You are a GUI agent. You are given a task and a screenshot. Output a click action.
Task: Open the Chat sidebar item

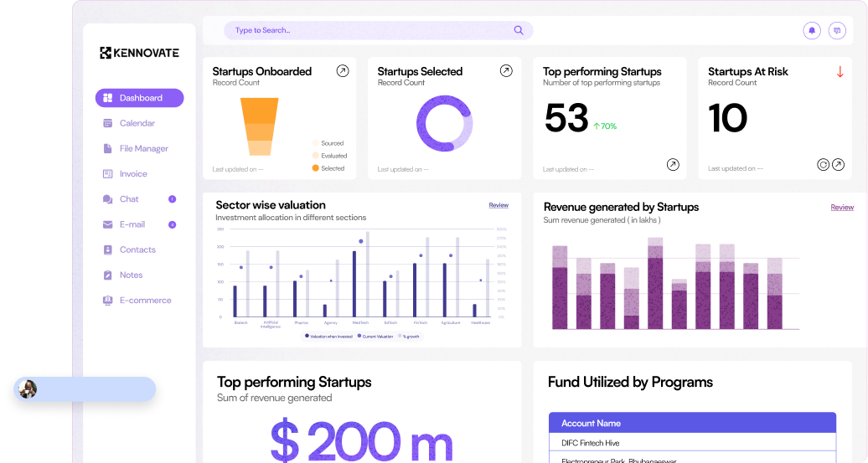point(129,199)
